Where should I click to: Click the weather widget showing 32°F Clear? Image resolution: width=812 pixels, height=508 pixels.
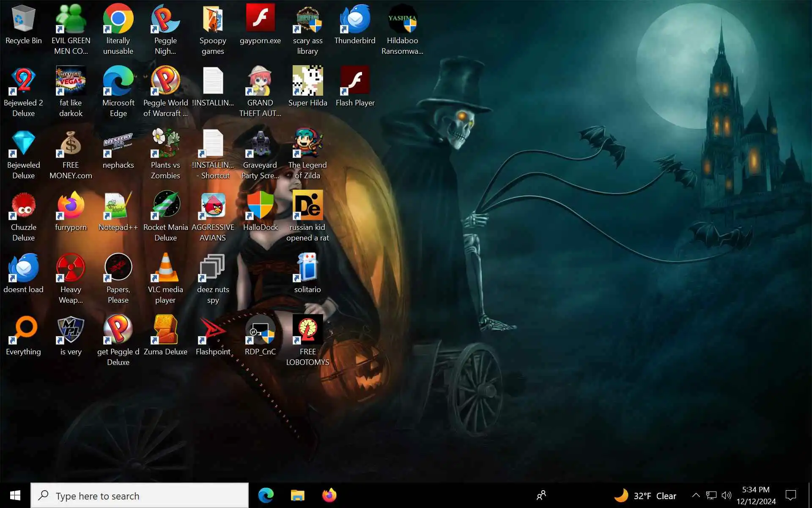click(645, 496)
